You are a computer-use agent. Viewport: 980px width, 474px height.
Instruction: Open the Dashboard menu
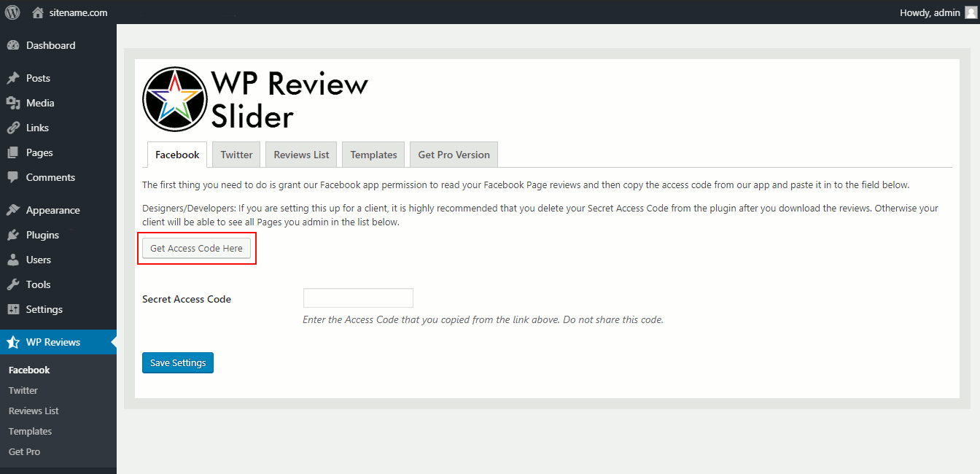click(58, 45)
